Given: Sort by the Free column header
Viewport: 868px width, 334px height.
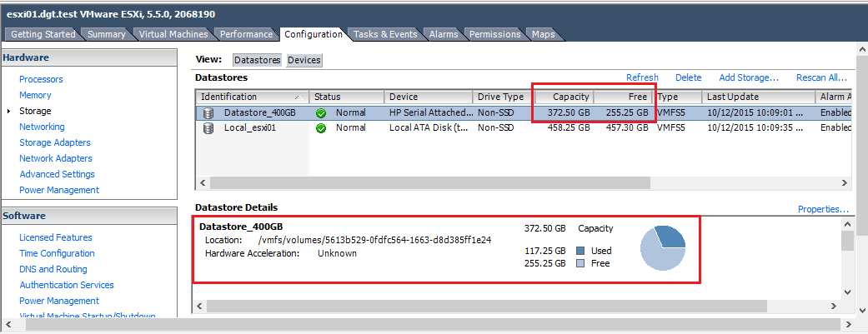Looking at the screenshot, I should coord(624,97).
